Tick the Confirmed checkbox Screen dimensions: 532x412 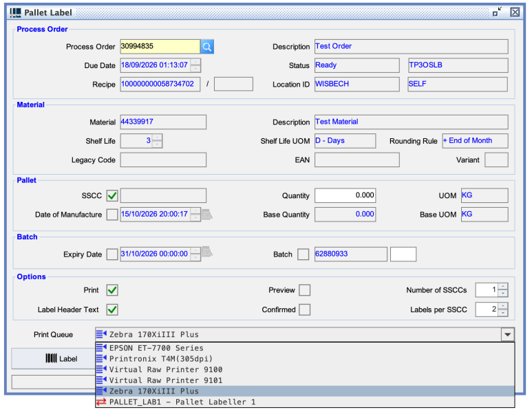[x=305, y=310]
